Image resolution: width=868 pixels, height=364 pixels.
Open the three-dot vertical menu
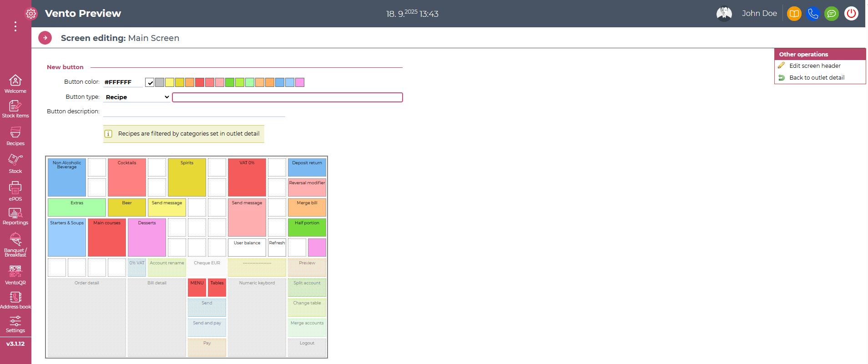coord(15,26)
